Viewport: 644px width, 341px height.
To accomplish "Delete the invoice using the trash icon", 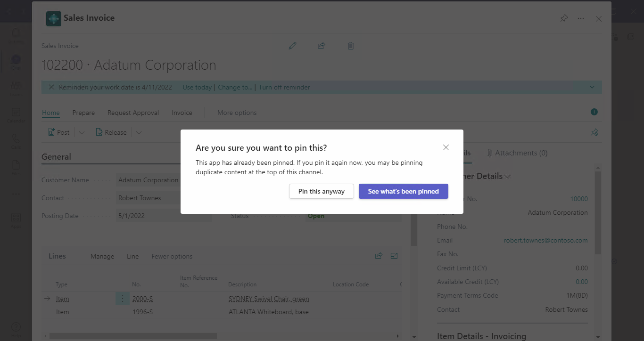I will point(350,45).
